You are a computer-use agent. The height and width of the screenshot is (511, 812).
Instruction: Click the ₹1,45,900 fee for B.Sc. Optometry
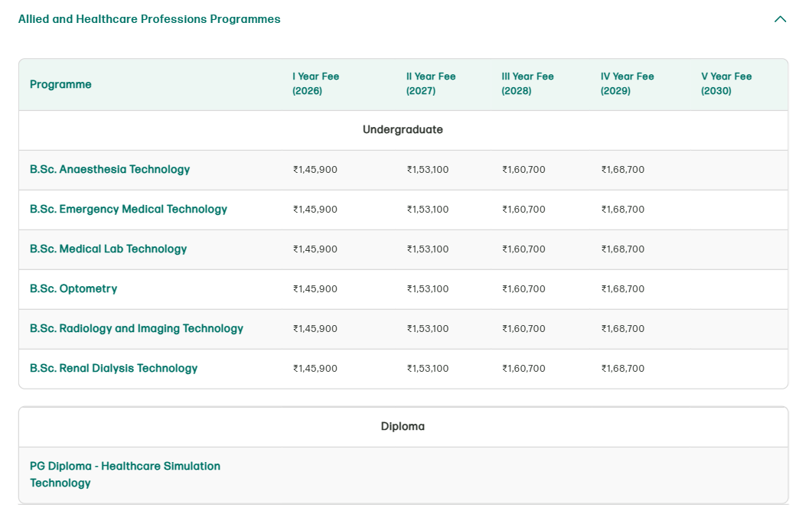(x=315, y=288)
